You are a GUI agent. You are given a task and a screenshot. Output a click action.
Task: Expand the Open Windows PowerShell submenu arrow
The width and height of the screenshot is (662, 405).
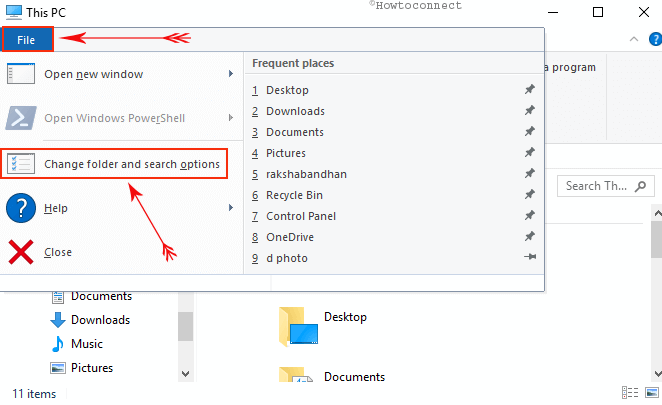tap(231, 118)
